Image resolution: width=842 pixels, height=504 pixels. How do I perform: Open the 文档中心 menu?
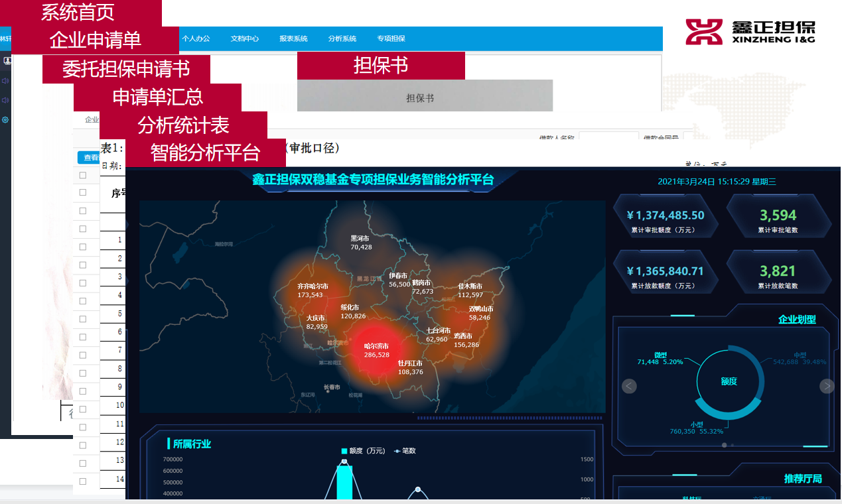[x=245, y=38]
